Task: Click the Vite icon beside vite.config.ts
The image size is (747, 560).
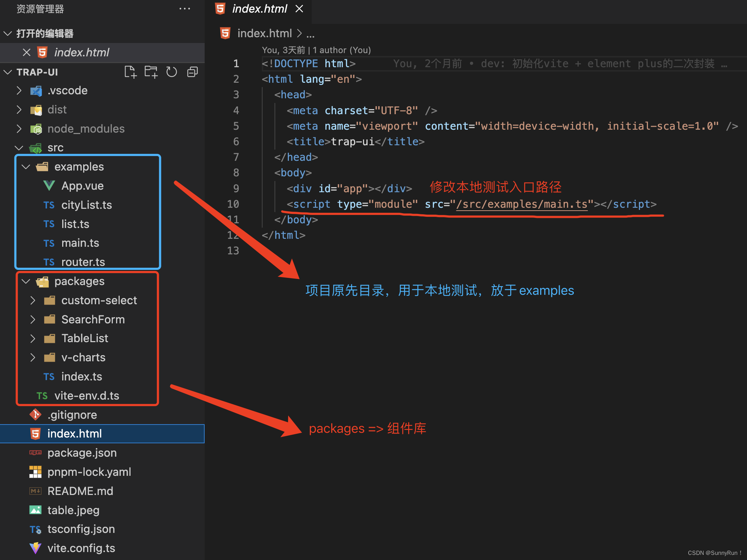Action: [x=35, y=548]
